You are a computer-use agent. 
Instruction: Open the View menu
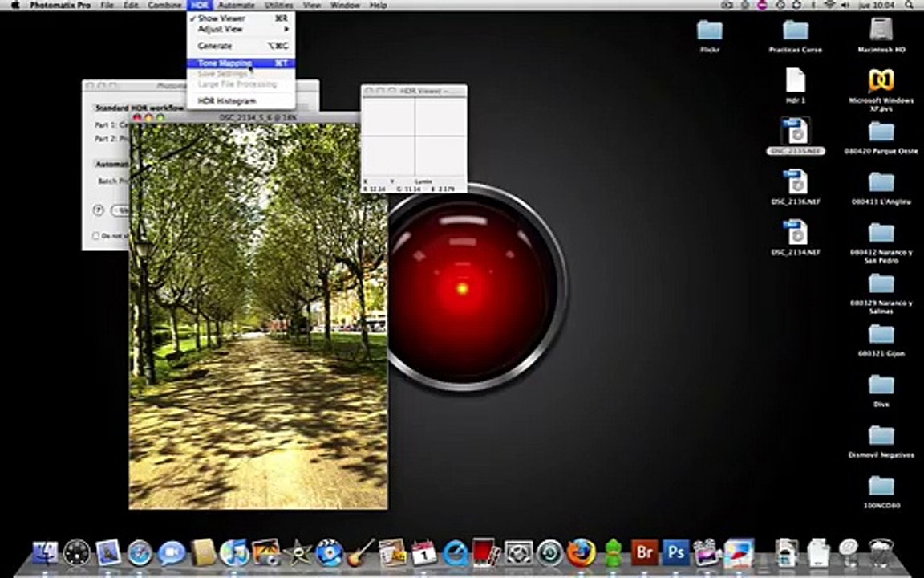(x=312, y=6)
